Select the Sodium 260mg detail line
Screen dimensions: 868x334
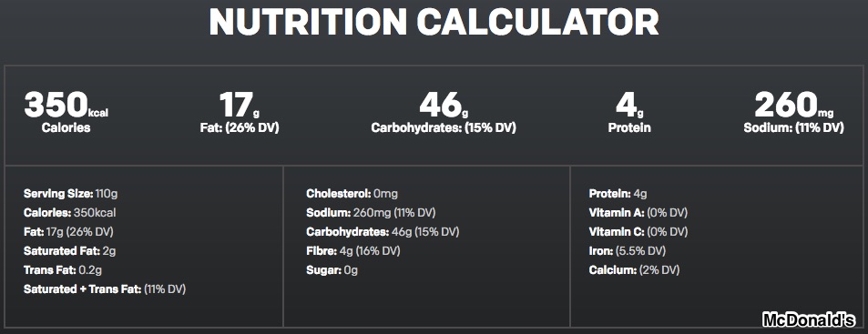point(371,212)
